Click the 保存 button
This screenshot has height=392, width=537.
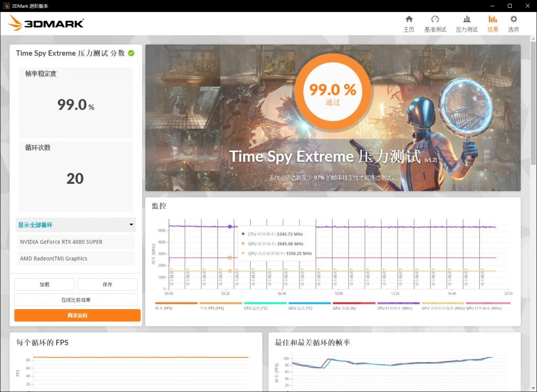click(x=108, y=284)
